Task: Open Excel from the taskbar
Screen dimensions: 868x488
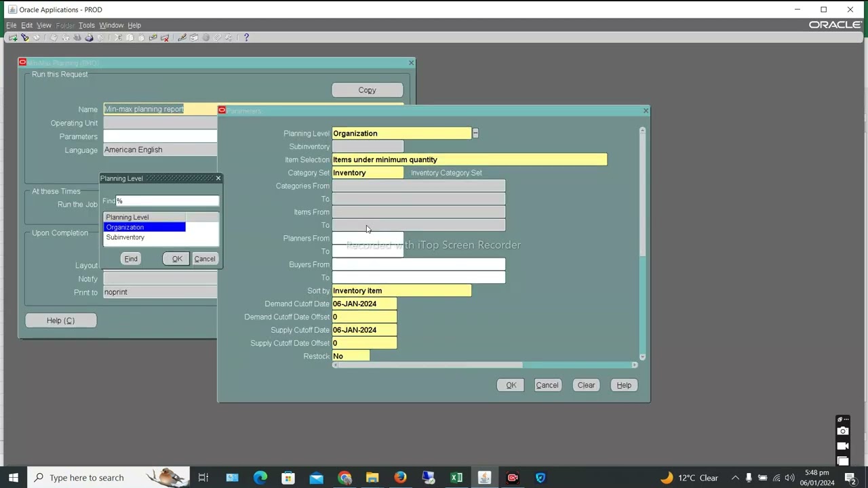Action: point(456,478)
